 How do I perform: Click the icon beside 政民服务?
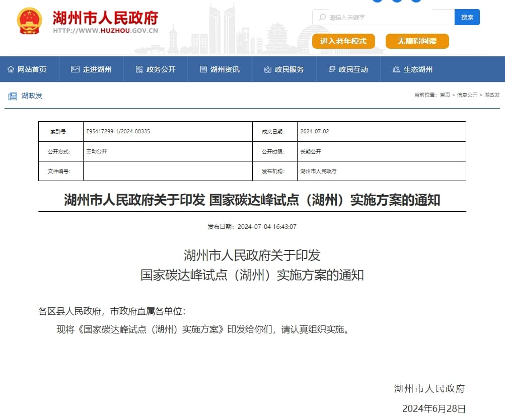(x=268, y=69)
